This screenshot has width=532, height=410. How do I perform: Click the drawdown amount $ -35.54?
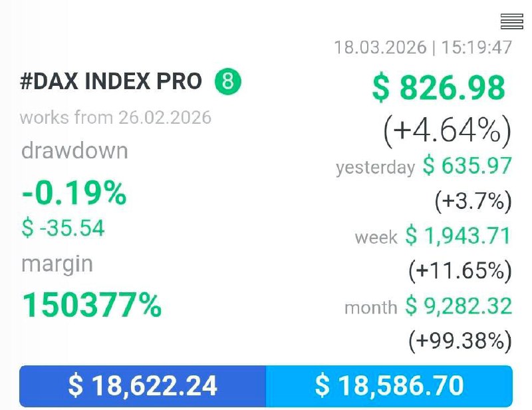pos(63,228)
